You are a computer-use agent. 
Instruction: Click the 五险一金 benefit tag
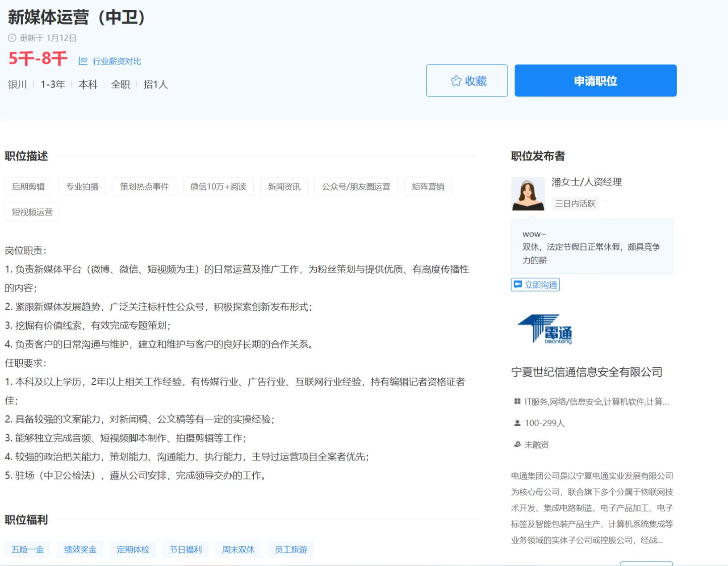[28, 549]
